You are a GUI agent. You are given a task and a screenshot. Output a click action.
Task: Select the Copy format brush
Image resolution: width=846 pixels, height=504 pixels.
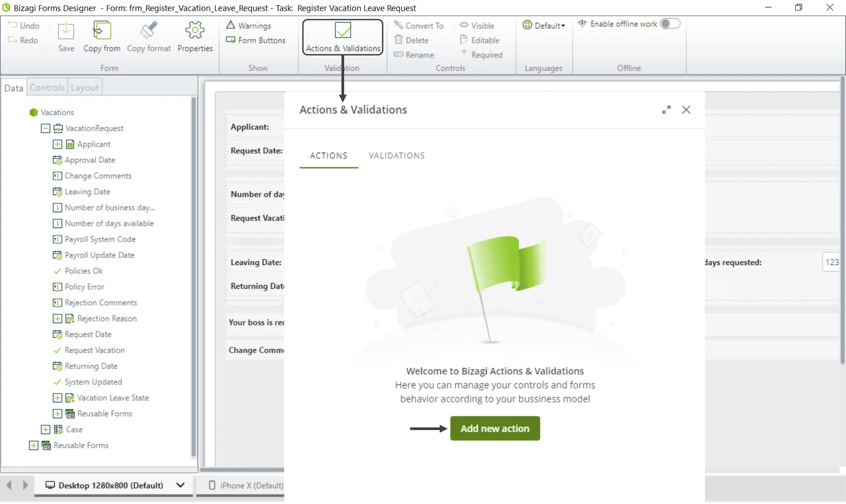click(149, 36)
